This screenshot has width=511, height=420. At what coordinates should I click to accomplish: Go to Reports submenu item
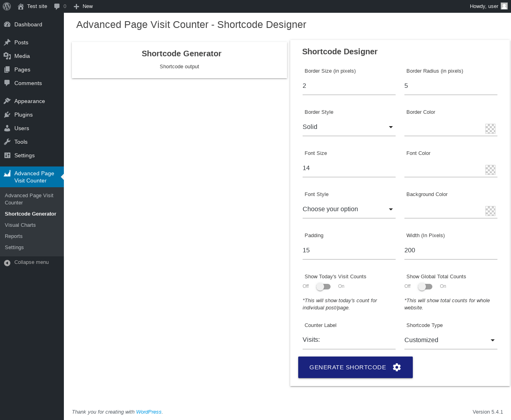(x=14, y=236)
